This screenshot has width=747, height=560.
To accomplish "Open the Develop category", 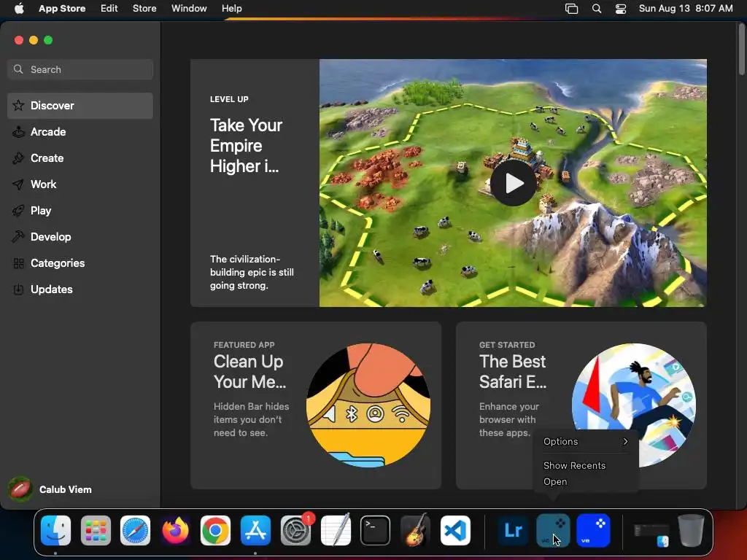I will 80,237.
